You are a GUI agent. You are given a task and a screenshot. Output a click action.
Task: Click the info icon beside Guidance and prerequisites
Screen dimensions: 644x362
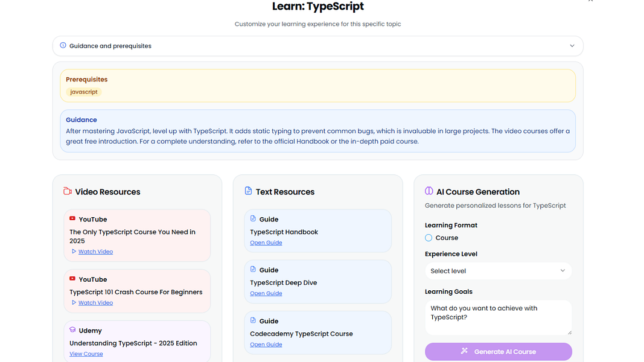63,45
